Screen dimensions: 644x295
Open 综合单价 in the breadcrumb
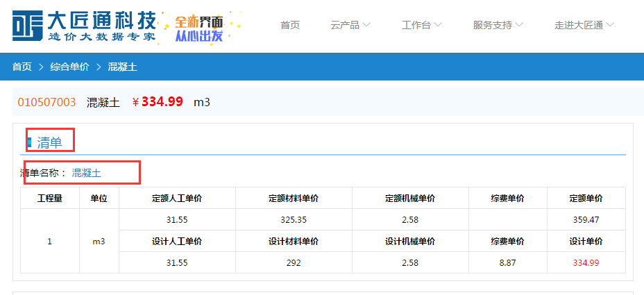pos(69,67)
